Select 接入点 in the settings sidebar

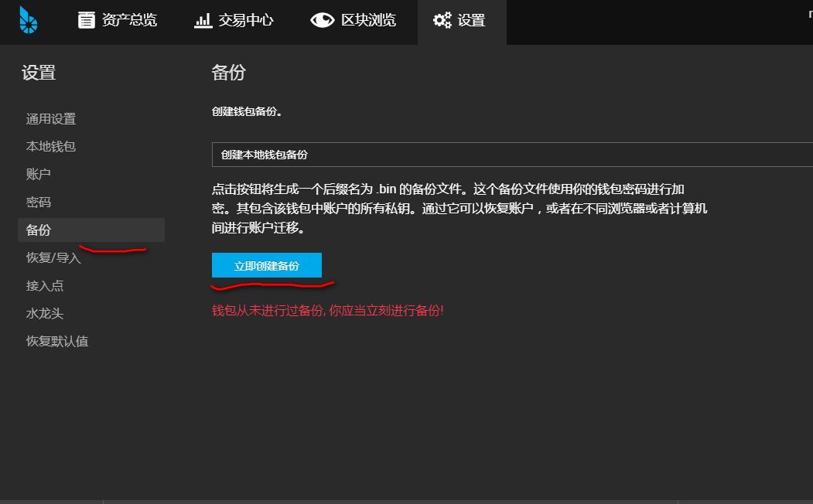(x=43, y=285)
